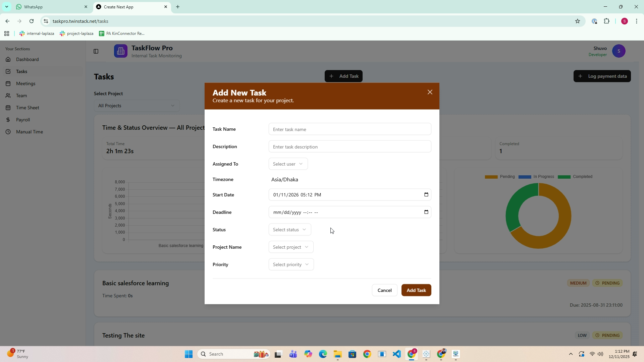
Task: Click the TaskFlow Pro logo icon
Action: pos(120,51)
